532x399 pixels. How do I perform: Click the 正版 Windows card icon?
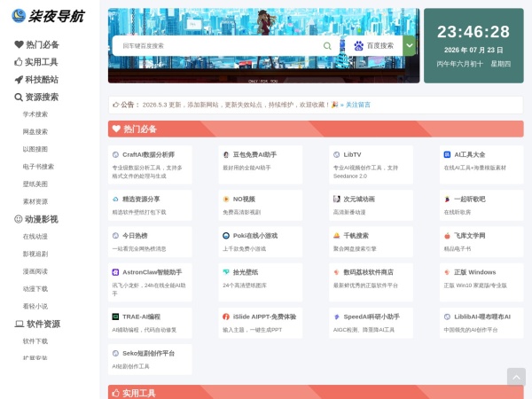[x=447, y=272]
